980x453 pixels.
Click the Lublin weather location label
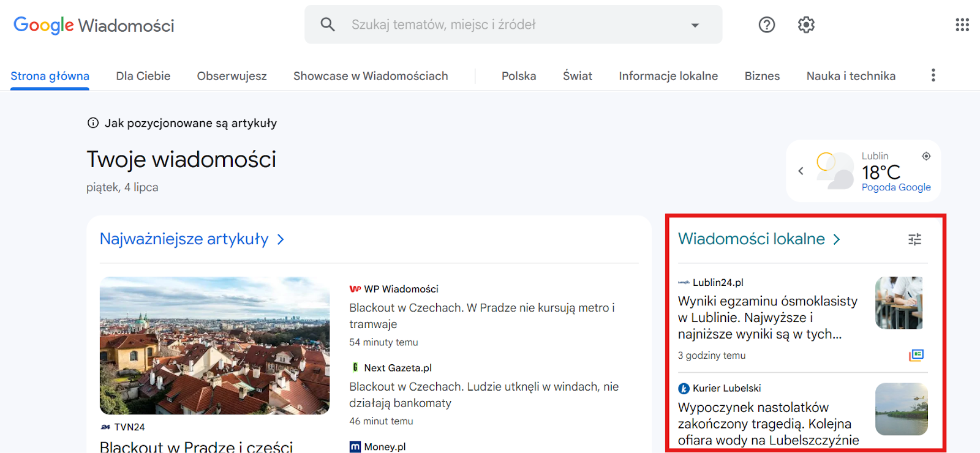pyautogui.click(x=875, y=156)
